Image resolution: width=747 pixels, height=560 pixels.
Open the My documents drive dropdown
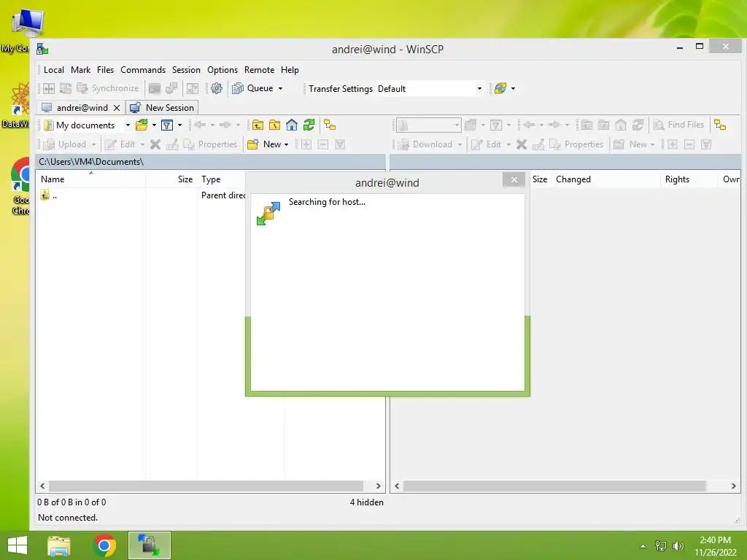pos(87,125)
